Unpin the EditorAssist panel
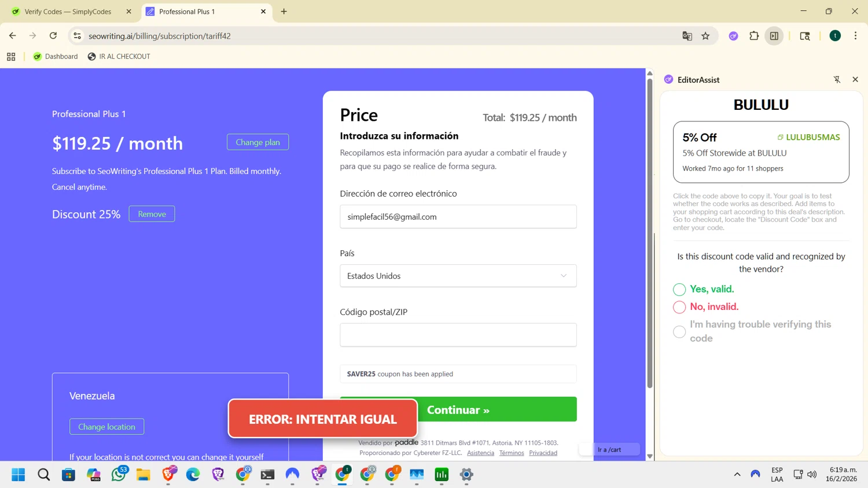 click(x=837, y=80)
